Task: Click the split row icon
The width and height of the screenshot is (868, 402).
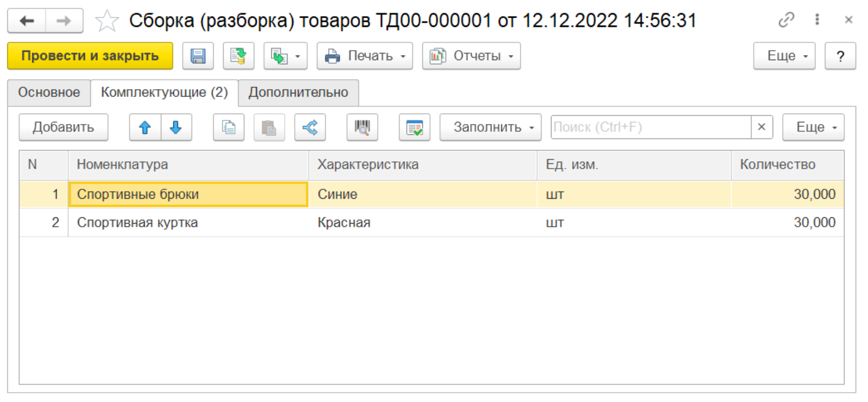Action: [310, 128]
